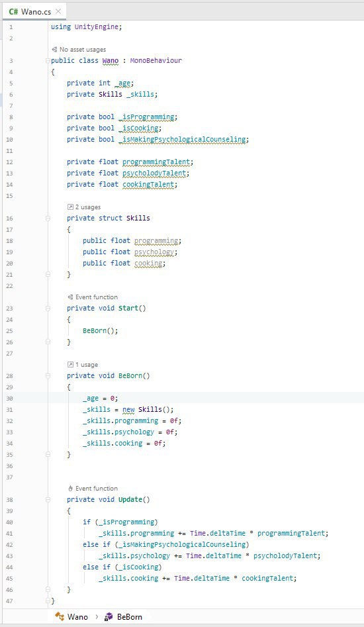Image resolution: width=364 pixels, height=627 pixels.
Task: Click 'Update' method name on line 38
Action: [x=130, y=499]
